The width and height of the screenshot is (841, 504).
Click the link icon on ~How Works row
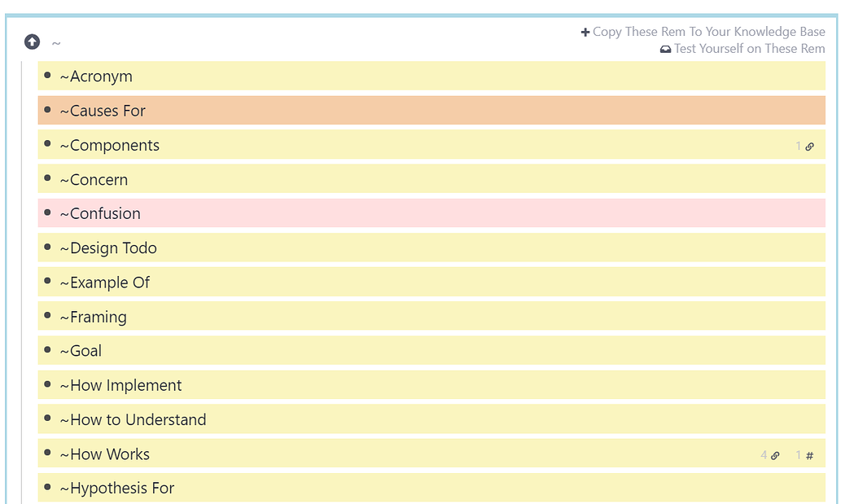click(775, 456)
